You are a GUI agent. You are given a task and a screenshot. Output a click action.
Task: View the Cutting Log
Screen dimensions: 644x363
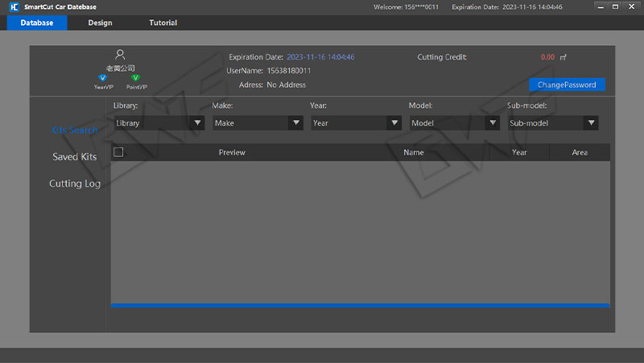pyautogui.click(x=74, y=184)
